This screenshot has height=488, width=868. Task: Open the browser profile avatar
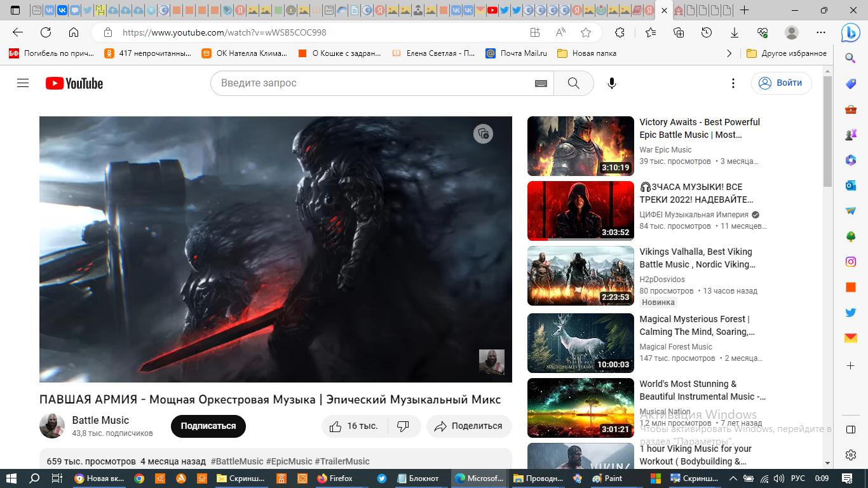pyautogui.click(x=792, y=32)
